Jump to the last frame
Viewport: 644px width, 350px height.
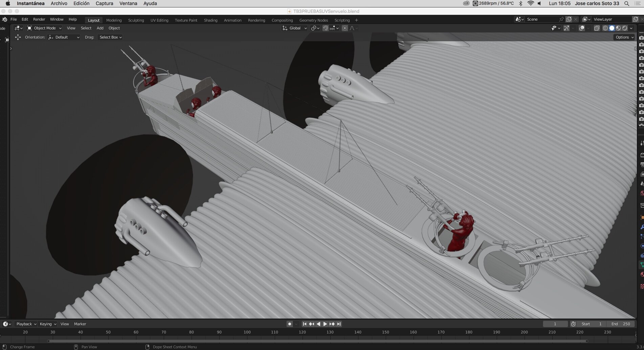[339, 324]
